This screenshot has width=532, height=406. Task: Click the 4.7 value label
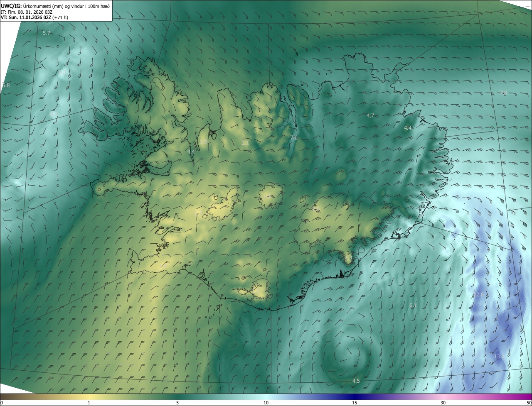pyautogui.click(x=370, y=115)
